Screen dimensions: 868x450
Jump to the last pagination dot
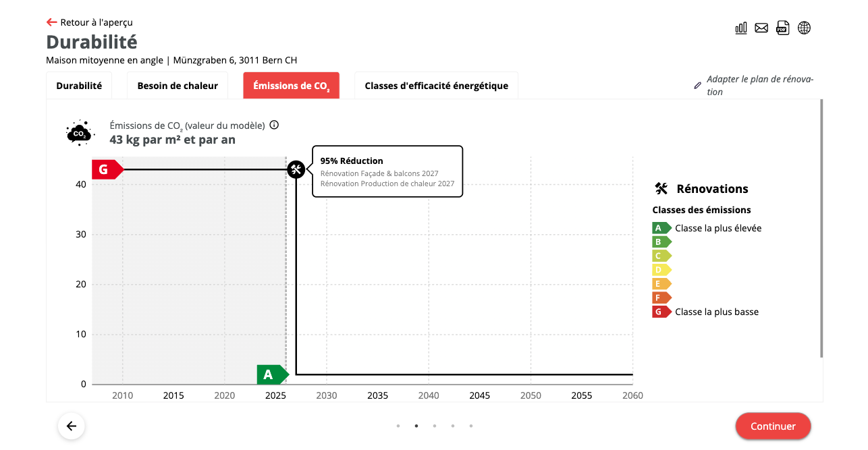click(x=471, y=426)
